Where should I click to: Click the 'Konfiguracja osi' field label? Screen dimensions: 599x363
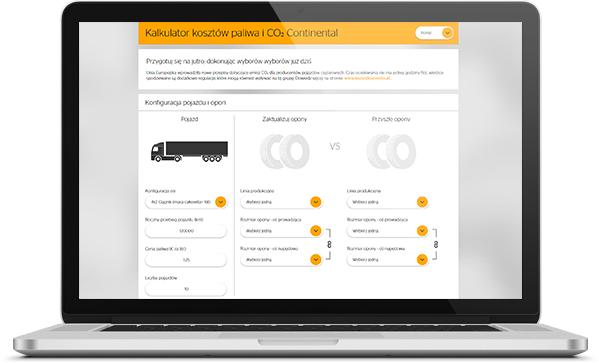[x=160, y=191]
